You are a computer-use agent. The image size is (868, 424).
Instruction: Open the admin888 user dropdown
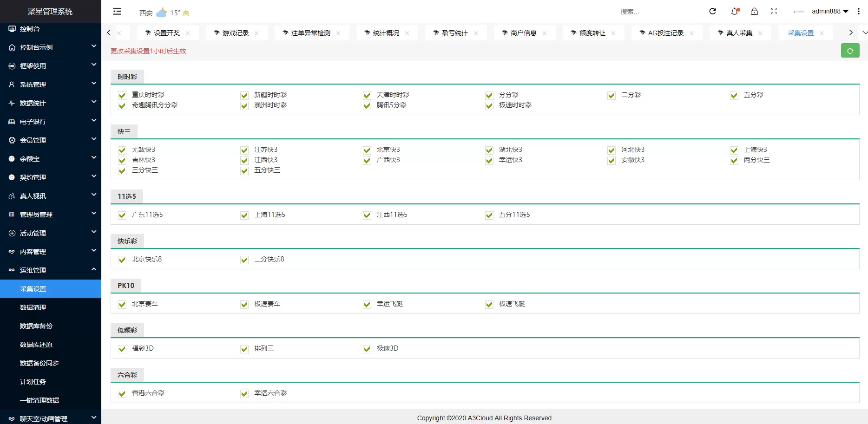coord(829,12)
